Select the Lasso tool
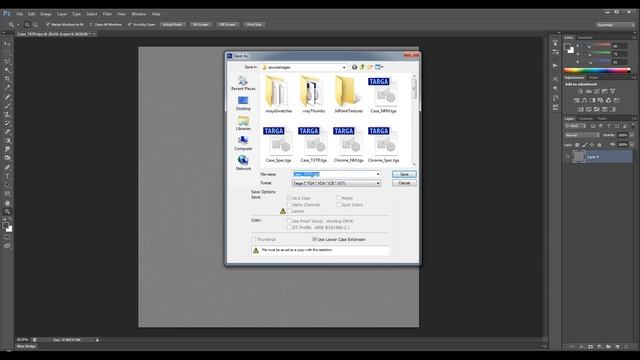 [7, 61]
